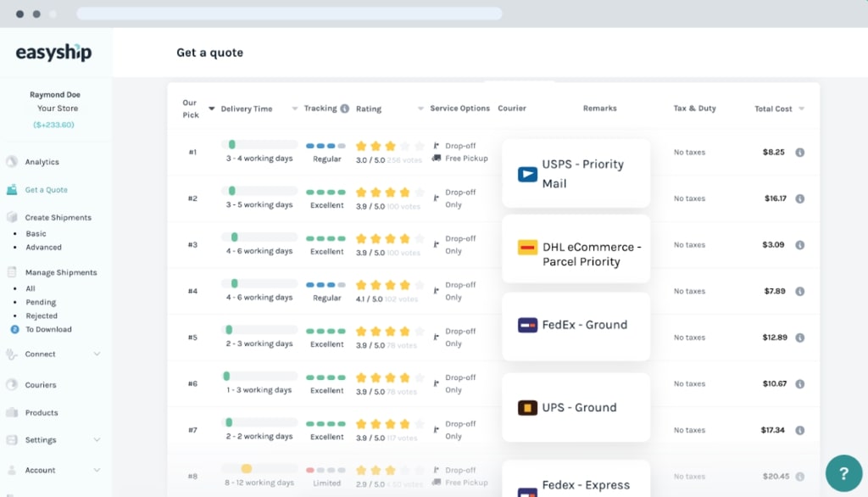
Task: Click the Analytics icon in sidebar
Action: (12, 162)
